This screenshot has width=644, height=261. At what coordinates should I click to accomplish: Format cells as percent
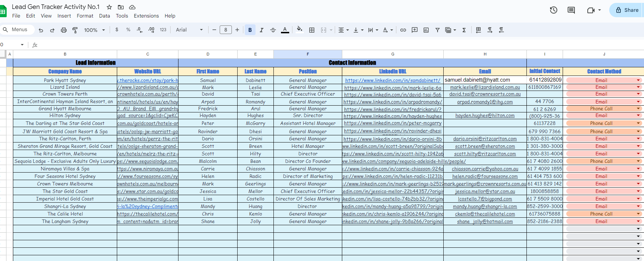(128, 30)
